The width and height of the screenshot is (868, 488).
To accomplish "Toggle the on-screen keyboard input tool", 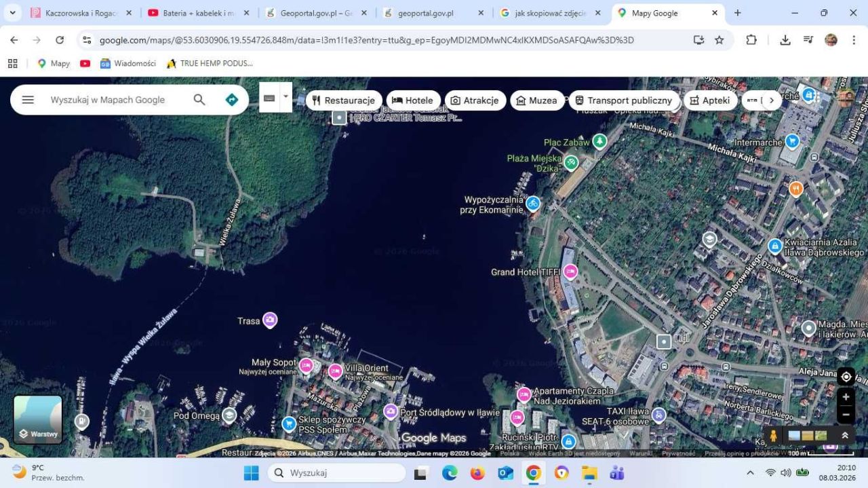I will point(269,98).
